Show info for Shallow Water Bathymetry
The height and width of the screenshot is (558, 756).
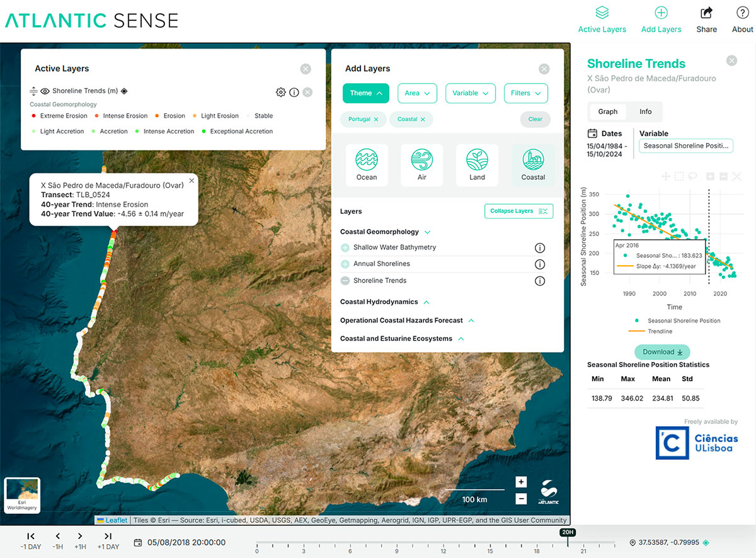539,248
